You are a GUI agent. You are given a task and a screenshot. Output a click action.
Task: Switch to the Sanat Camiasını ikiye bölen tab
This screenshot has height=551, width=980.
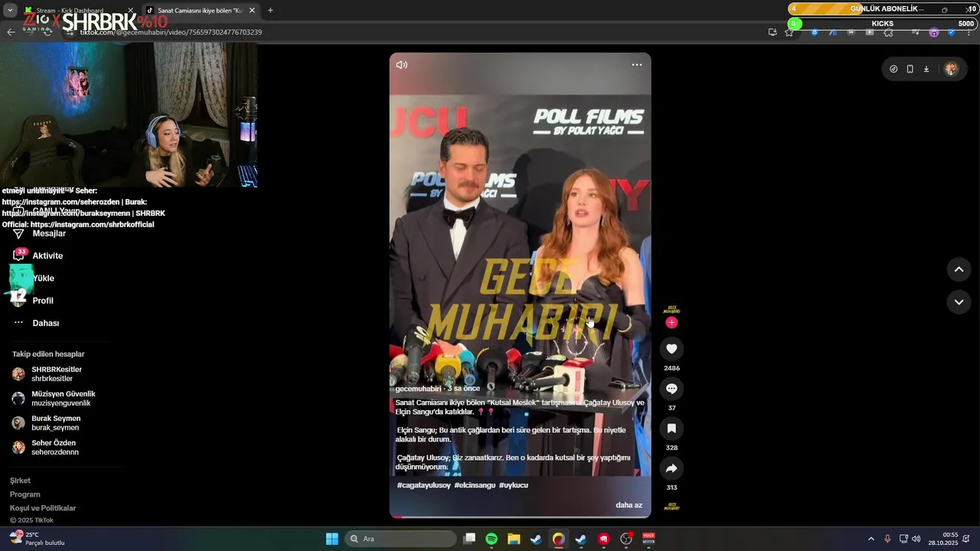click(x=201, y=11)
